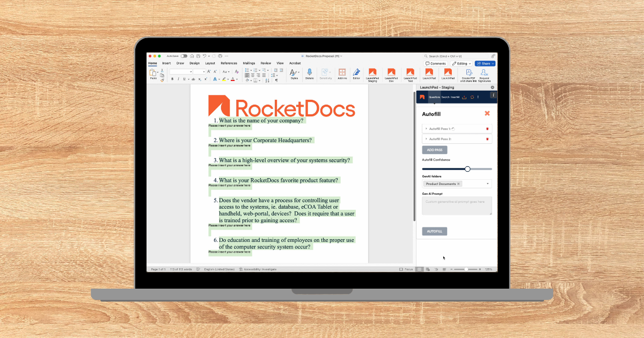Open the Editing mode dropdown

click(462, 63)
